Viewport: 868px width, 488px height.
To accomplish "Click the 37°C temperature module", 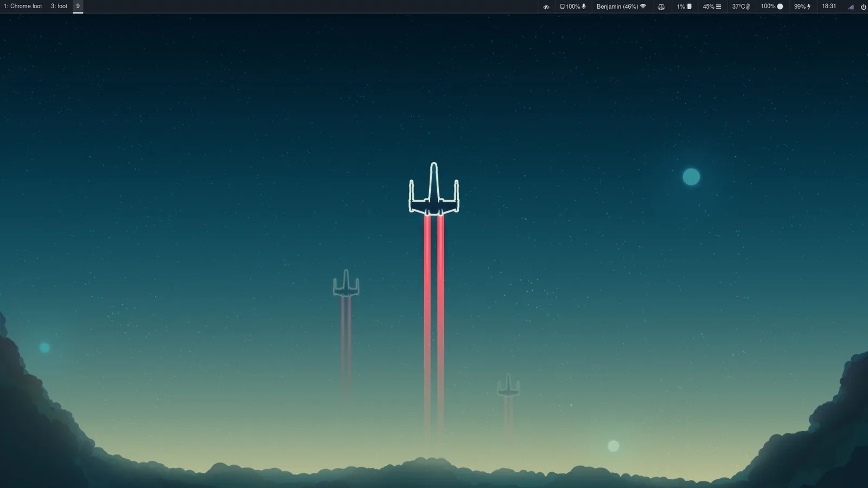I will [741, 7].
